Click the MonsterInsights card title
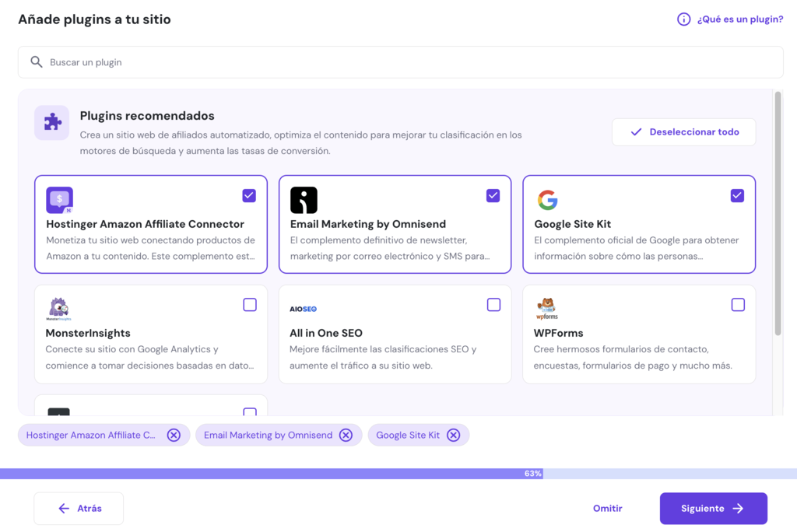 [88, 334]
